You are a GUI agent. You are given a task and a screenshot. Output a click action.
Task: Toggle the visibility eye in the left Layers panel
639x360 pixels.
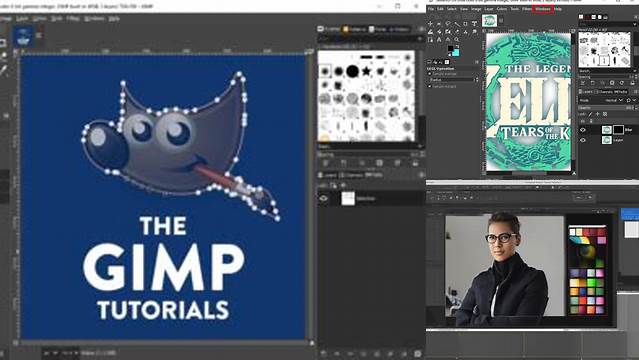click(x=324, y=199)
